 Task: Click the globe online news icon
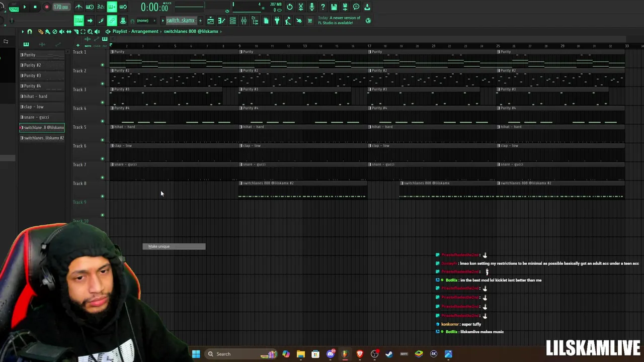(x=368, y=21)
